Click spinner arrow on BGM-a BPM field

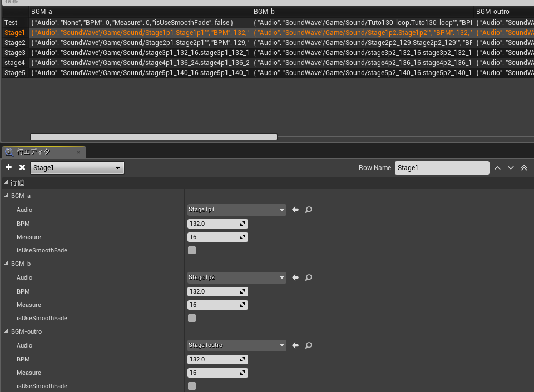(243, 224)
